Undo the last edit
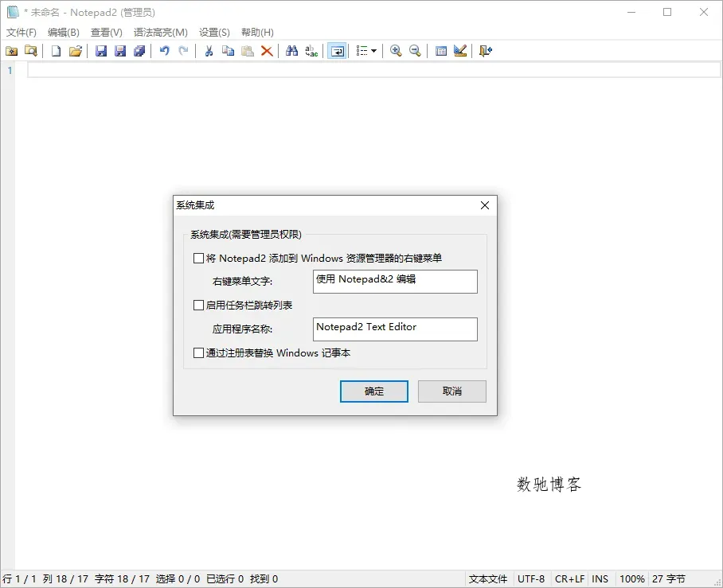Image resolution: width=723 pixels, height=588 pixels. click(165, 51)
